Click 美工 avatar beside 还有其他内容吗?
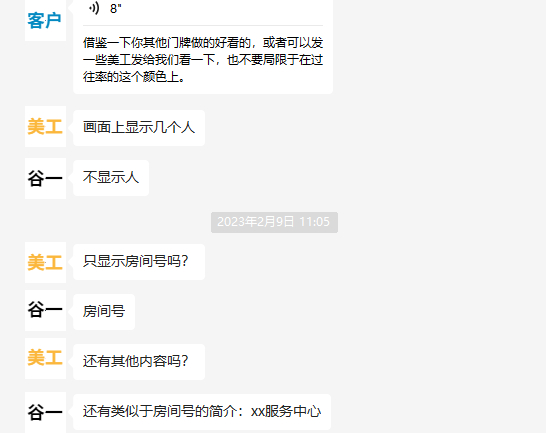 45,358
